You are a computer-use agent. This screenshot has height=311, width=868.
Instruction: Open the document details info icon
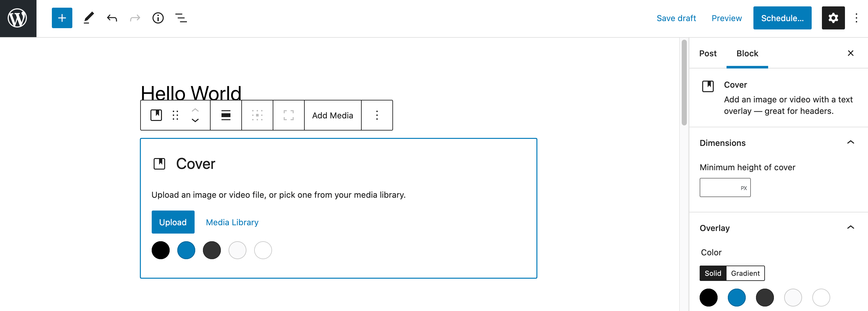158,18
